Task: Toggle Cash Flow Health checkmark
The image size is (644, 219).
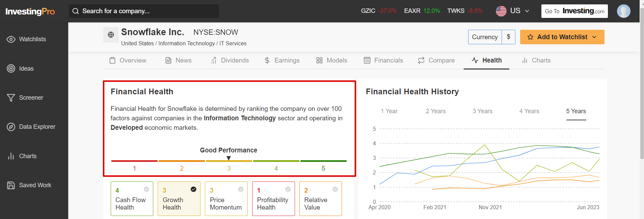Action: tap(146, 189)
